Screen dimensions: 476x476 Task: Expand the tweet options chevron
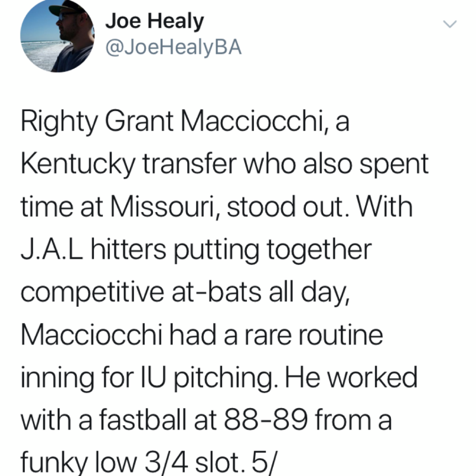coord(450,24)
